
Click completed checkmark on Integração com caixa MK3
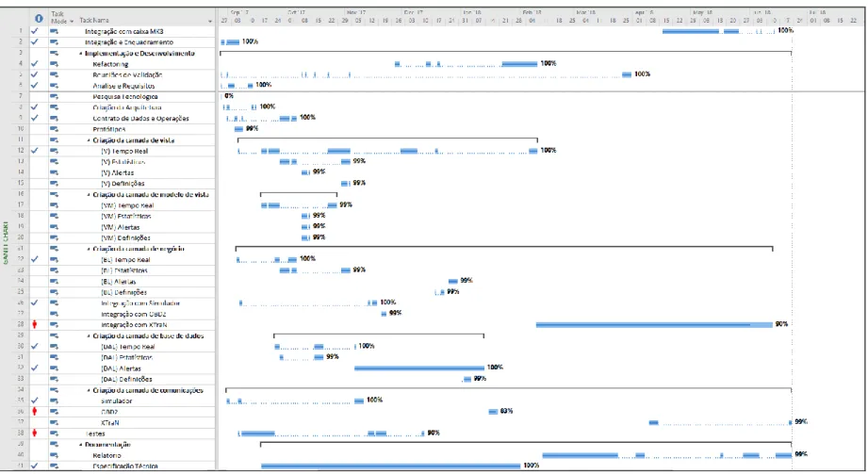tap(35, 31)
